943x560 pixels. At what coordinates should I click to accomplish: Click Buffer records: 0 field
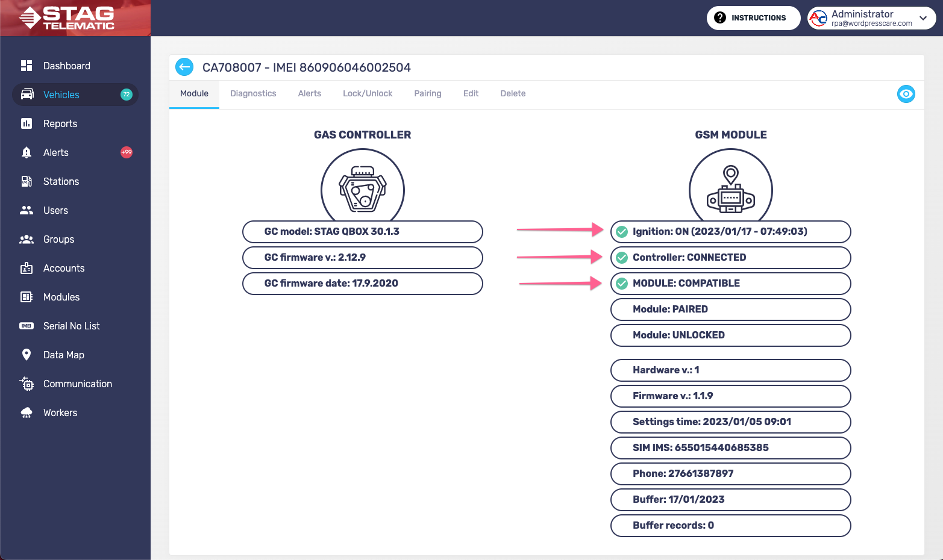coord(731,526)
